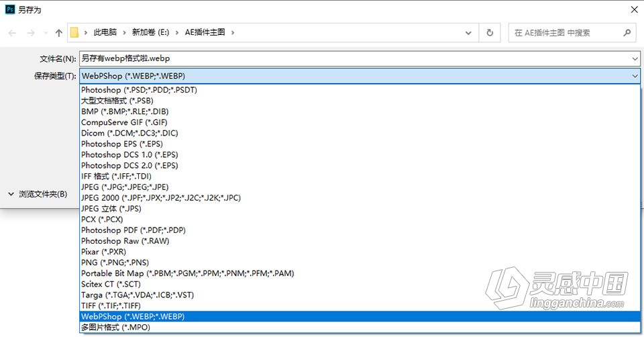
Task: Open the file name dropdown arrow
Action: [x=635, y=59]
